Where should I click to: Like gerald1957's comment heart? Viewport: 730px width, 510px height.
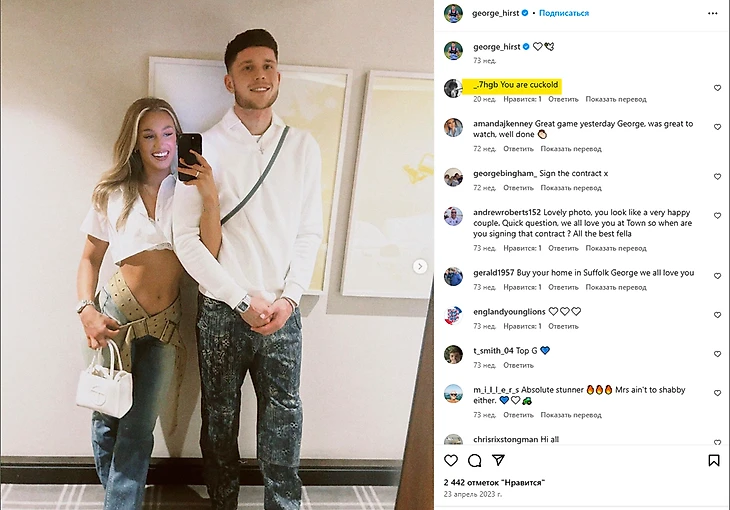point(717,276)
